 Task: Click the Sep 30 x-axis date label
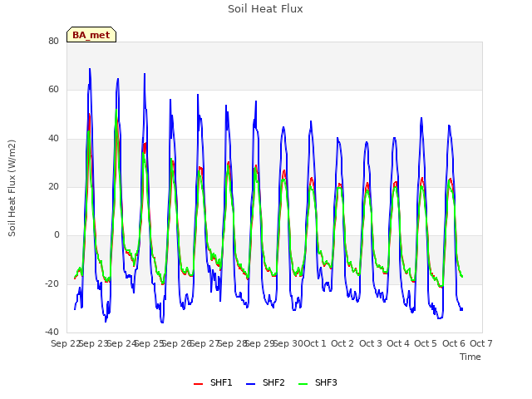coord(288,343)
